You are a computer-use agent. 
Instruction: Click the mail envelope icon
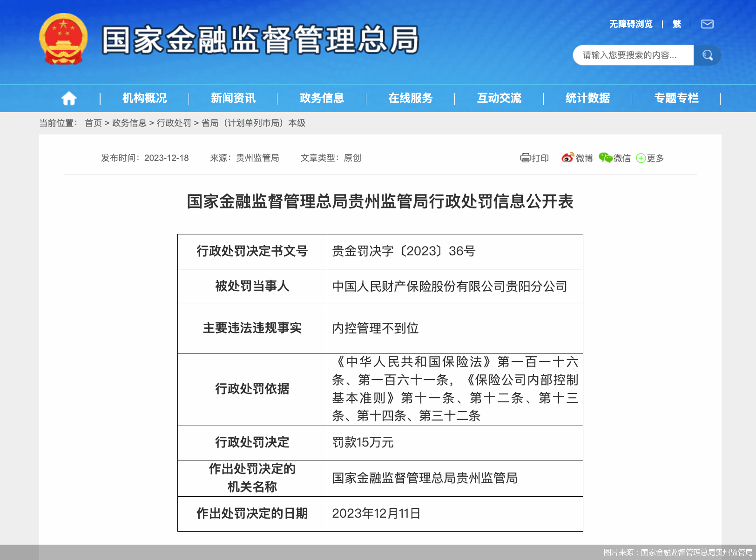click(707, 24)
